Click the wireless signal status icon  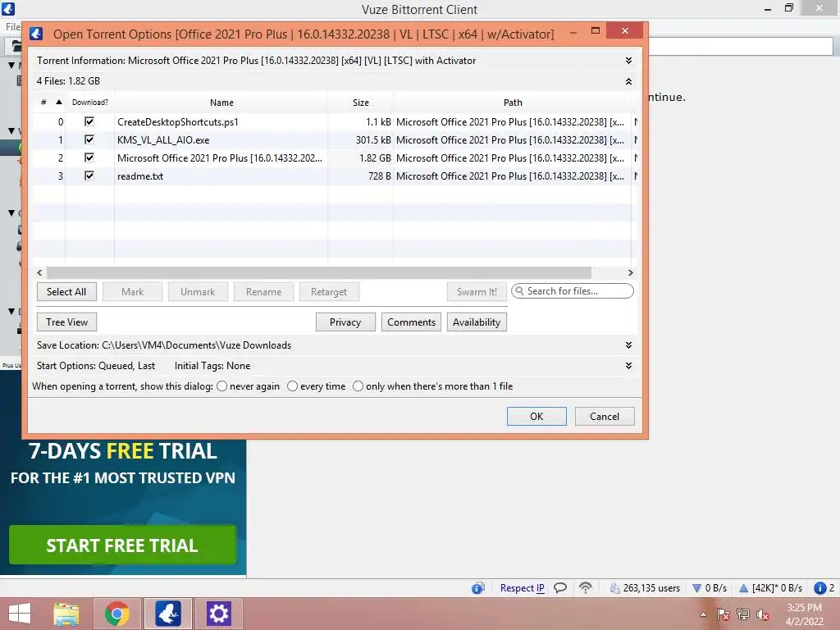click(586, 588)
